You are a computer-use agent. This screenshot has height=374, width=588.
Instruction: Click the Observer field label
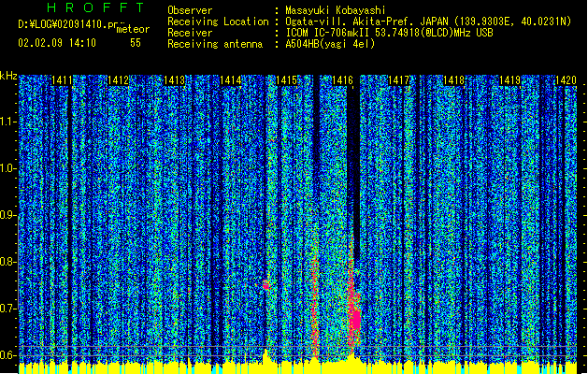[190, 10]
